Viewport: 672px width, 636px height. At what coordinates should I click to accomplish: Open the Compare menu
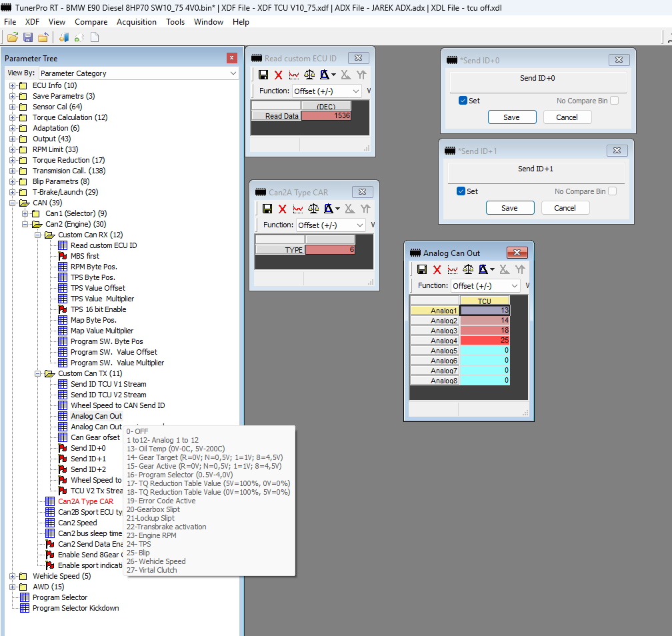pos(91,22)
